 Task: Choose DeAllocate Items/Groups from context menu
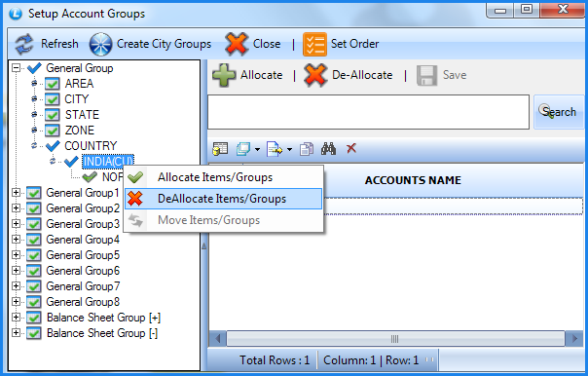coord(224,199)
